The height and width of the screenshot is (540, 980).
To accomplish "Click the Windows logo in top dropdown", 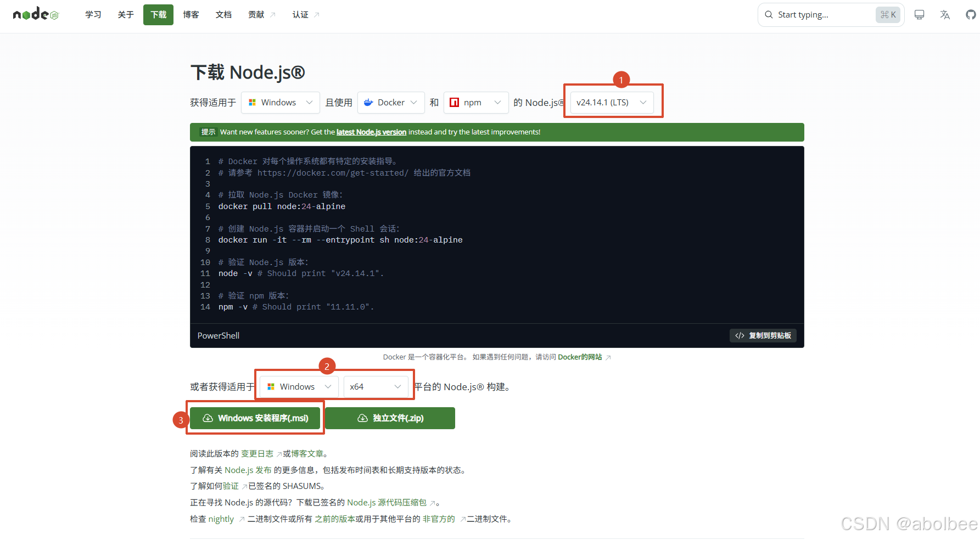I will [253, 103].
